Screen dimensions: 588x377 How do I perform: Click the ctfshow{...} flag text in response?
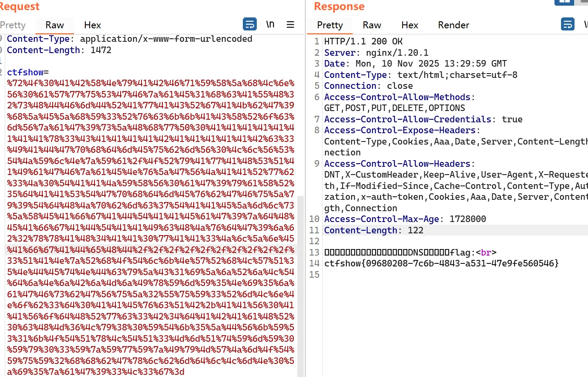(441, 263)
